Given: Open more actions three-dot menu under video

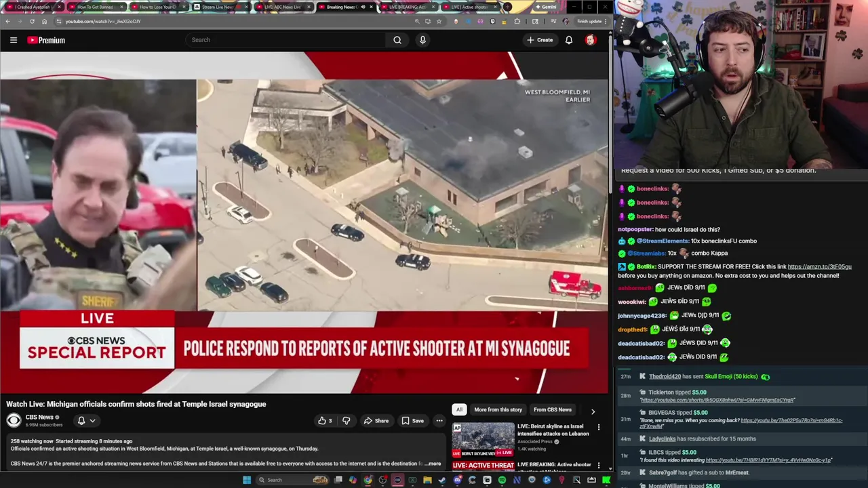Looking at the screenshot, I should 439,421.
